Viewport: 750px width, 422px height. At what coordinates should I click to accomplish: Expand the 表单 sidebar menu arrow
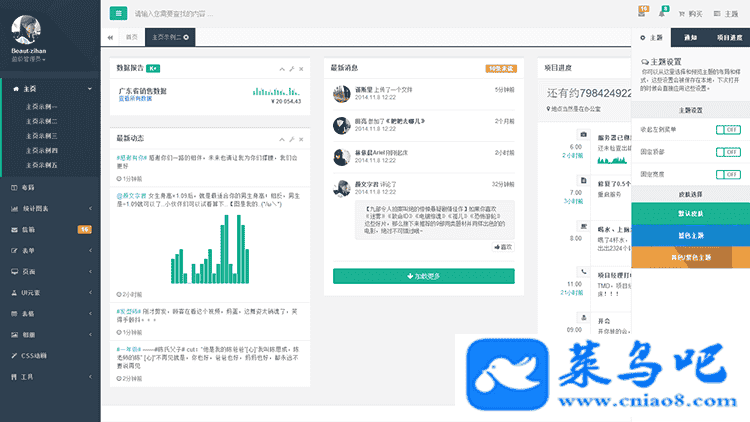click(x=90, y=251)
